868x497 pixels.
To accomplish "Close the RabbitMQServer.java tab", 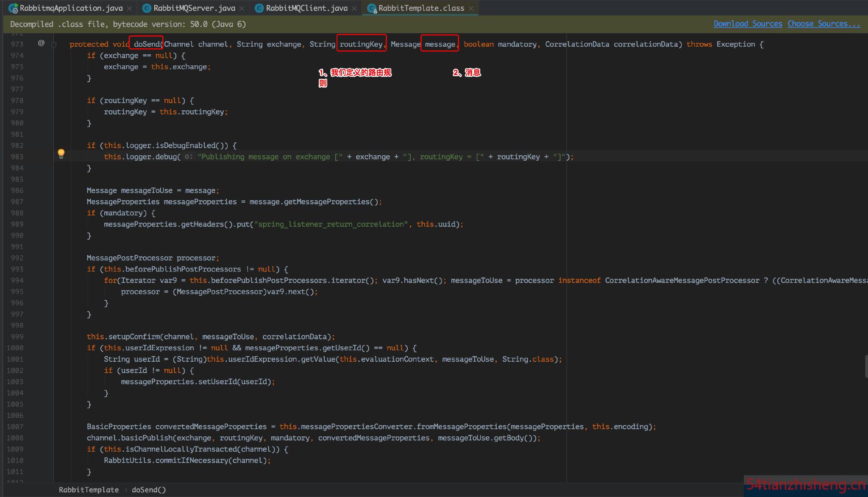I will pyautogui.click(x=242, y=8).
